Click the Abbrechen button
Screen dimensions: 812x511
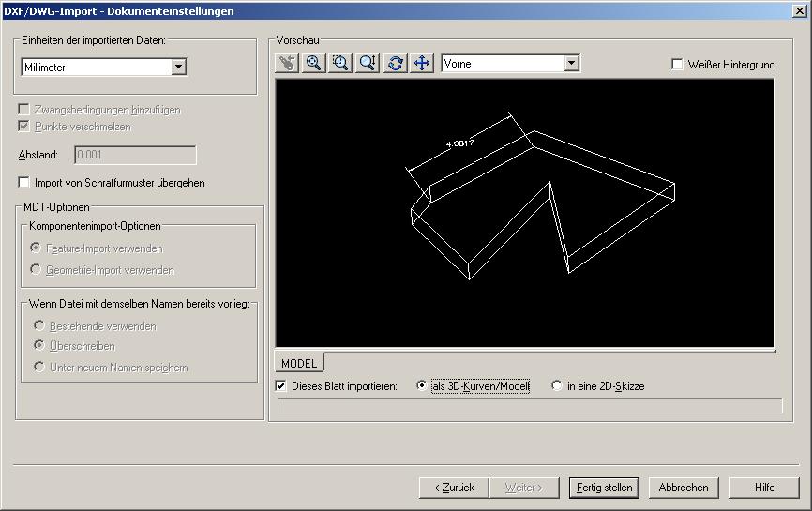684,488
